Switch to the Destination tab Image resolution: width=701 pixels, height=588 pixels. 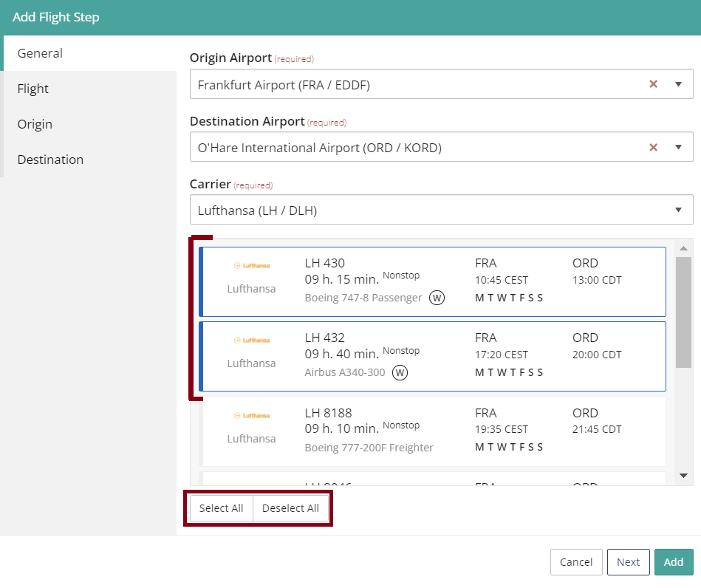pyautogui.click(x=50, y=160)
